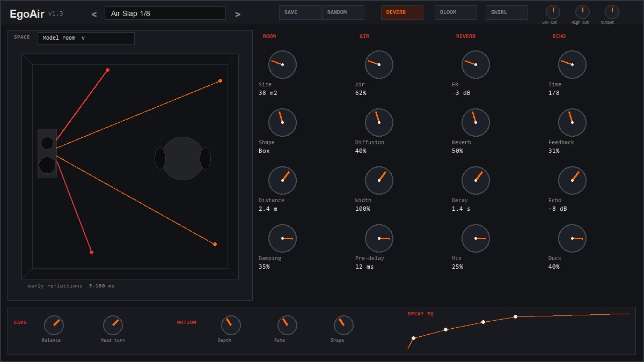Click the speaker icon in the room view

pyautogui.click(x=47, y=153)
